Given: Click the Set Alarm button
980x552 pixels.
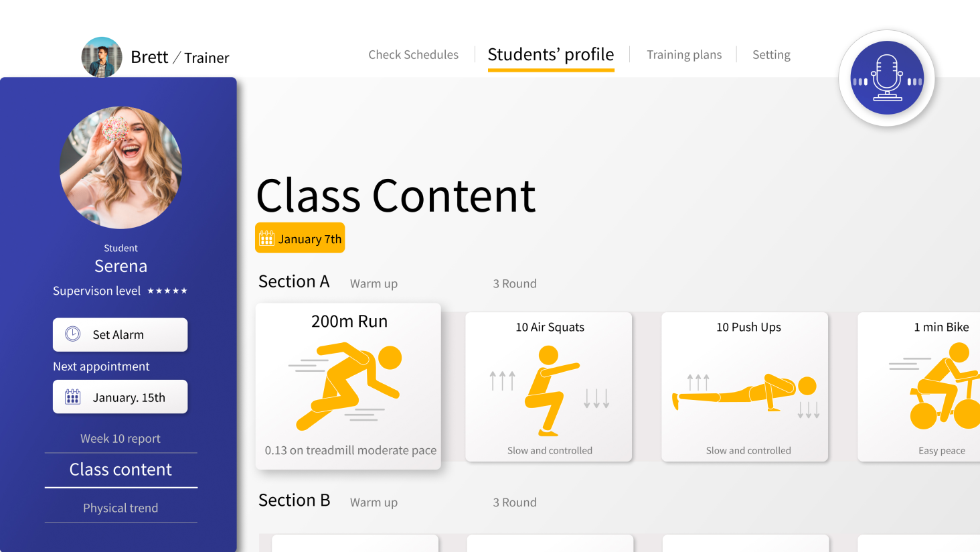Looking at the screenshot, I should (120, 334).
